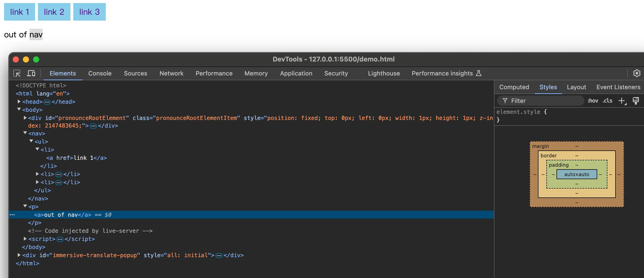Image resolution: width=644 pixels, height=278 pixels.
Task: Click the three-dot actions on selected row
Action: point(12,215)
